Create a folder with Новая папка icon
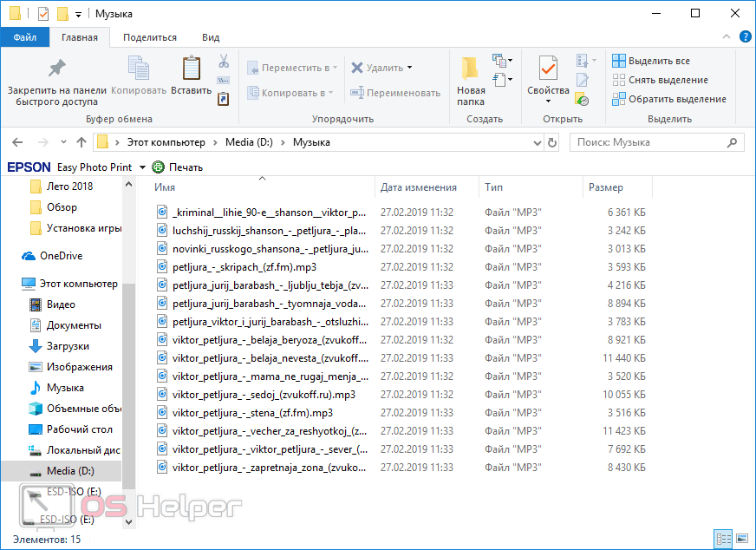The image size is (756, 550). [x=471, y=69]
